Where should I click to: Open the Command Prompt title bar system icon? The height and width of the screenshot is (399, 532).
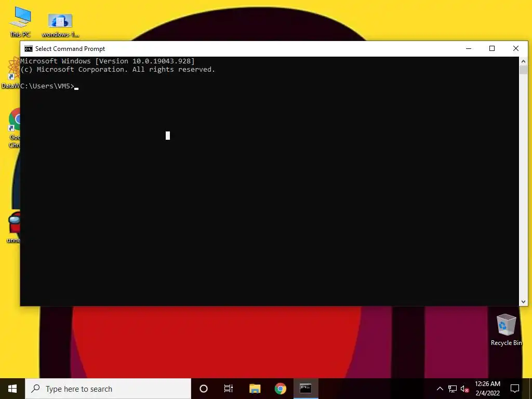tap(29, 49)
